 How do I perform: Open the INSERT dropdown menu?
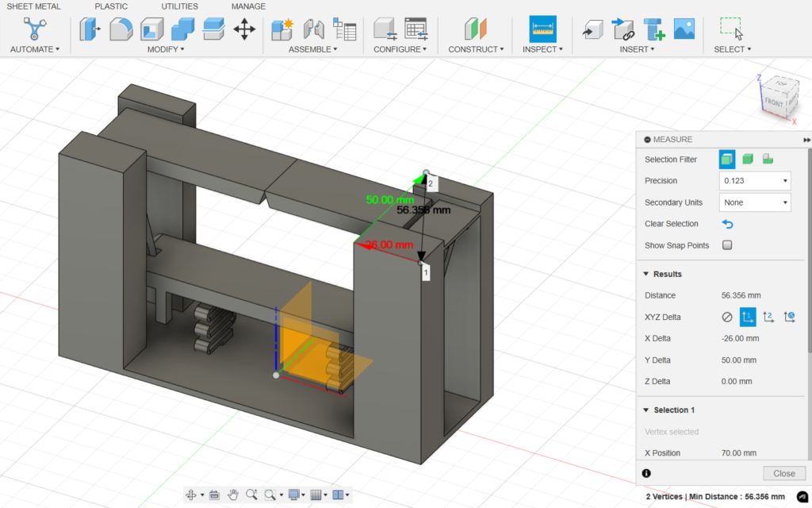(637, 49)
